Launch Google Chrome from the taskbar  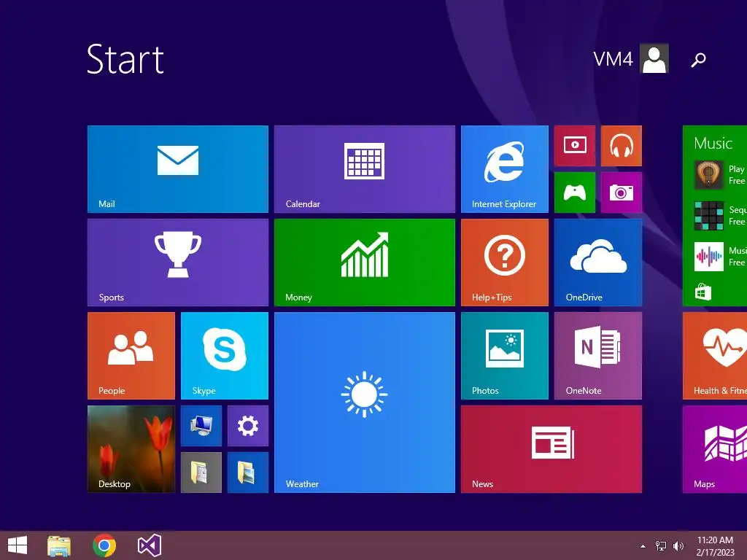click(104, 545)
